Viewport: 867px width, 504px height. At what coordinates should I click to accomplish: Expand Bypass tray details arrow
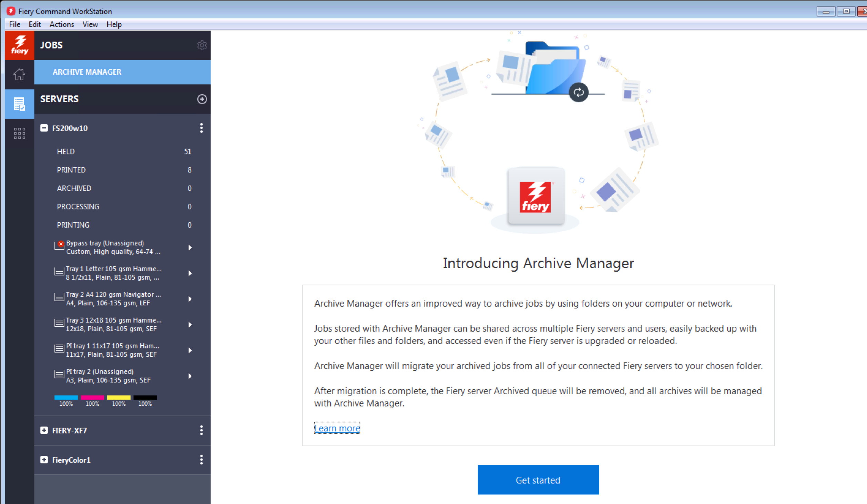pos(190,248)
